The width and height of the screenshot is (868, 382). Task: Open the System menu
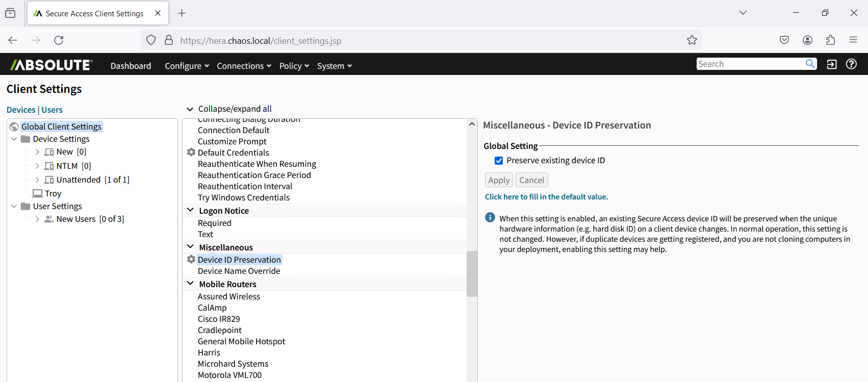click(x=335, y=66)
